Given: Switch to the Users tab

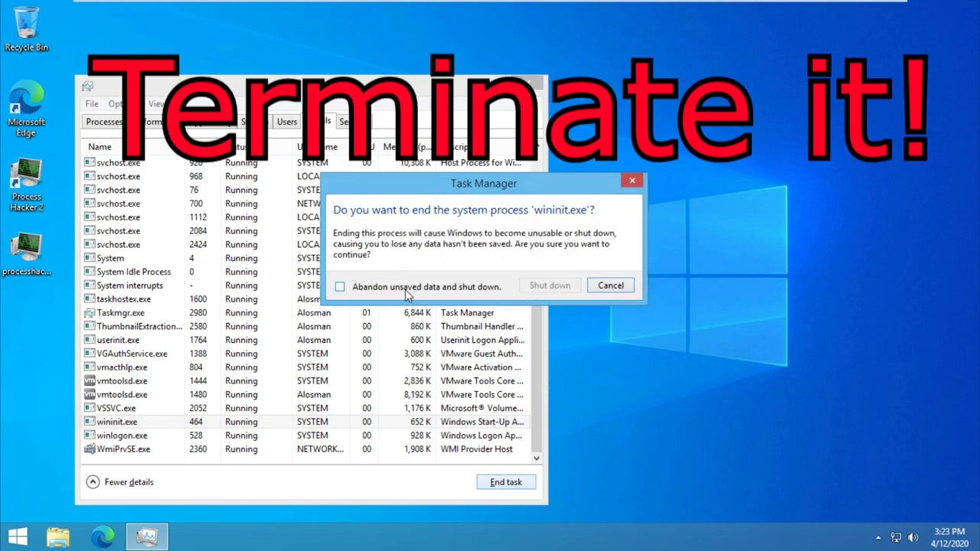Looking at the screenshot, I should (287, 122).
